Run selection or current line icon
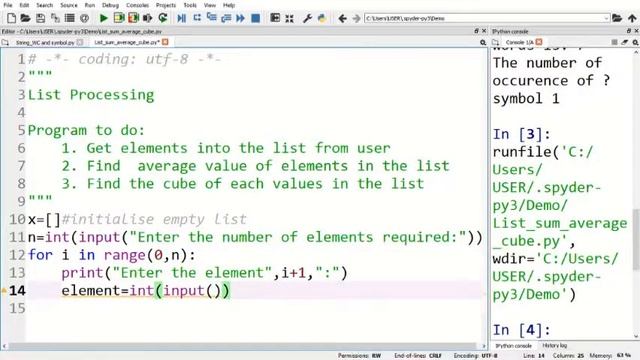Viewport: 640px width, 360px height. (148, 18)
